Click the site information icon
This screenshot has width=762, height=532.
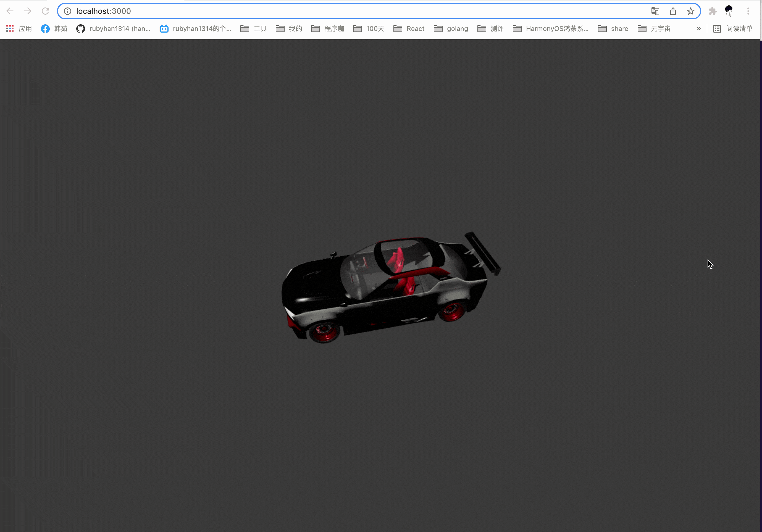67,11
